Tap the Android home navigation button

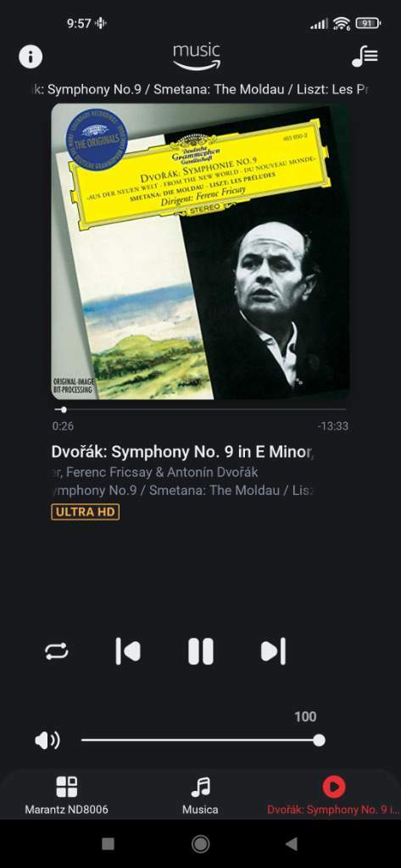[x=200, y=843]
